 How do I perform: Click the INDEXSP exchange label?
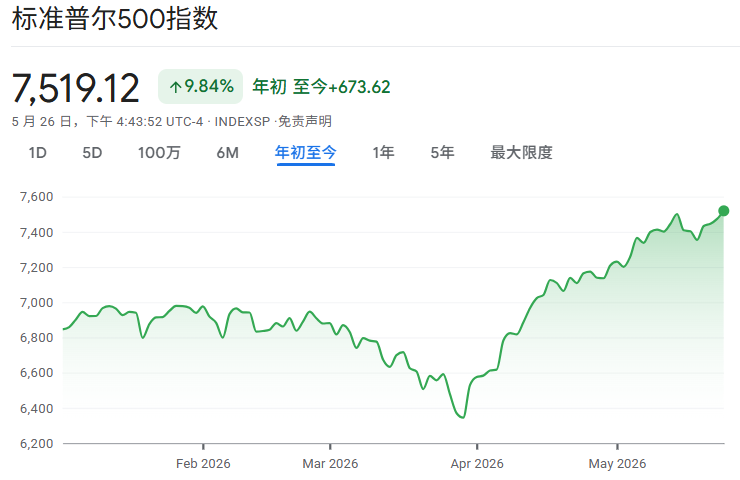242,122
